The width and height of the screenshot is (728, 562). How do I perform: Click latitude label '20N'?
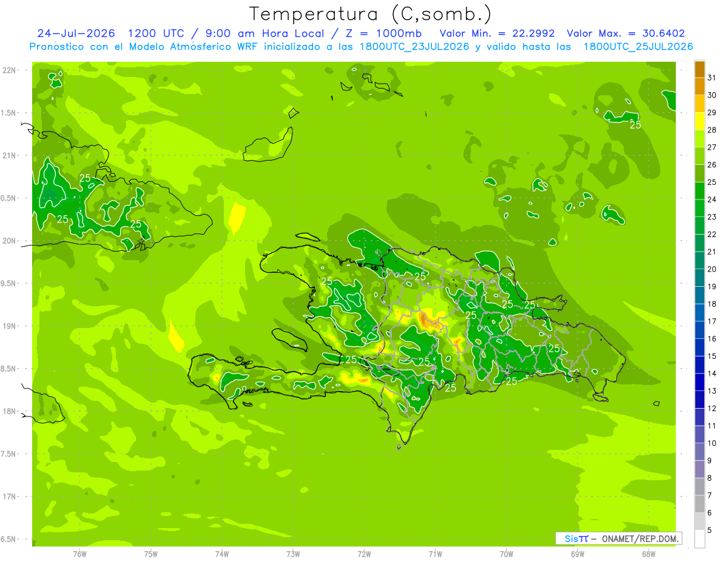click(10, 241)
